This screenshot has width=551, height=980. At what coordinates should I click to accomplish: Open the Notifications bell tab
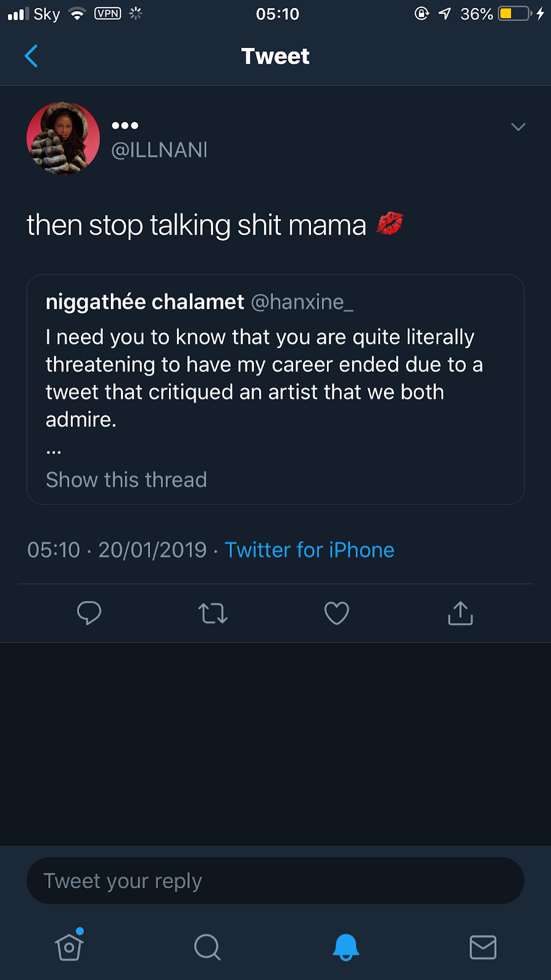pos(345,947)
